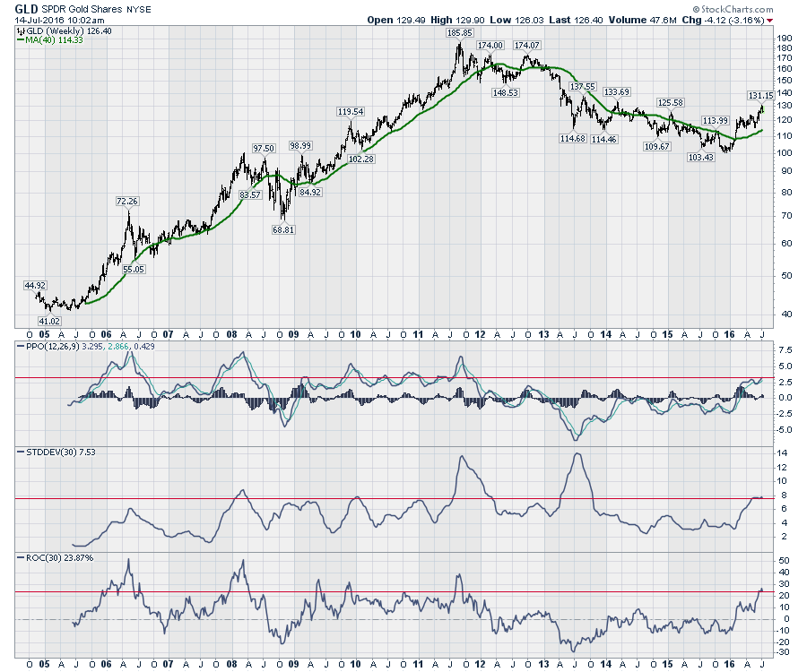This screenshot has height=672, width=807.
Task: Click the 148.53 price label
Action: [506, 92]
